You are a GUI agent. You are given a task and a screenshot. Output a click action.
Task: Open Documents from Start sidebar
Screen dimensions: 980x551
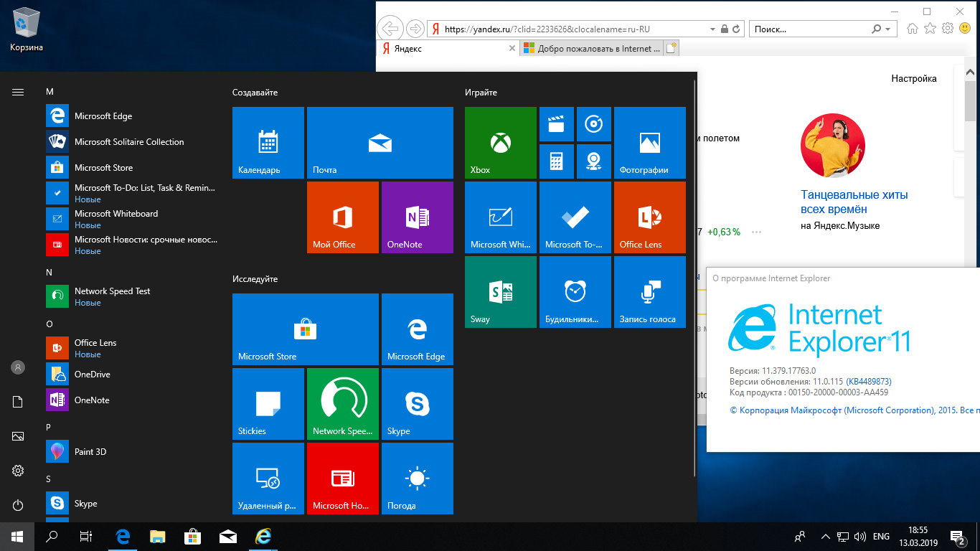[18, 402]
